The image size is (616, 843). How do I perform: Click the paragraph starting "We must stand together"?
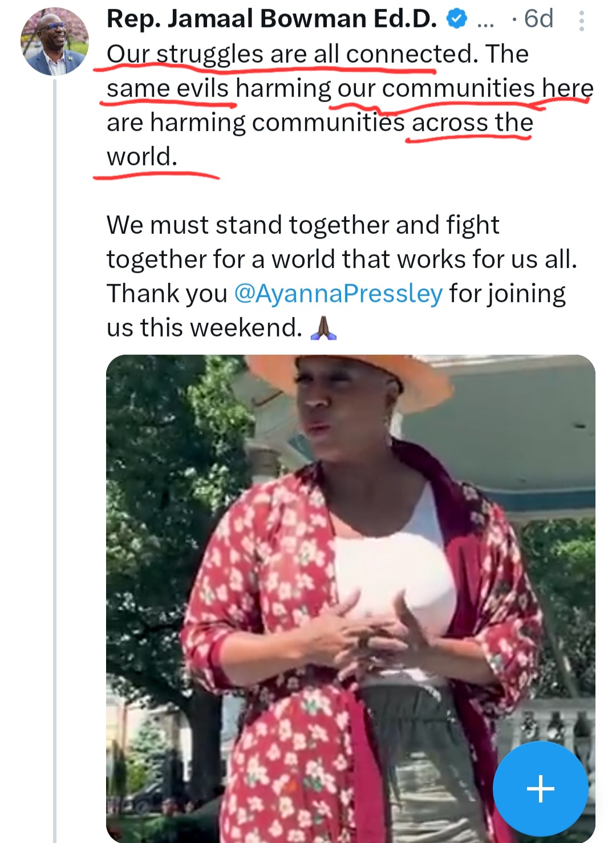pos(302,225)
